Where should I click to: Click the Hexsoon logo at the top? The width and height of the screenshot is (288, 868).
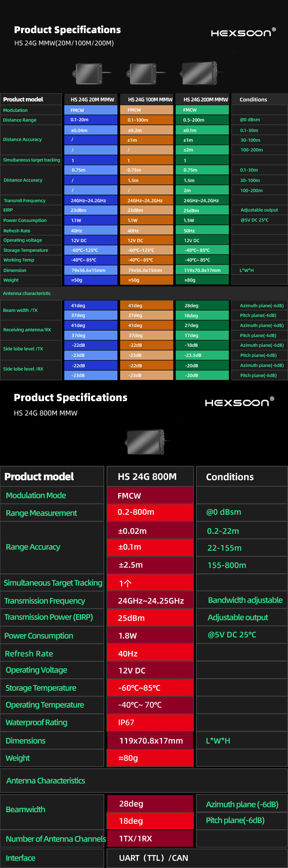coord(243,32)
